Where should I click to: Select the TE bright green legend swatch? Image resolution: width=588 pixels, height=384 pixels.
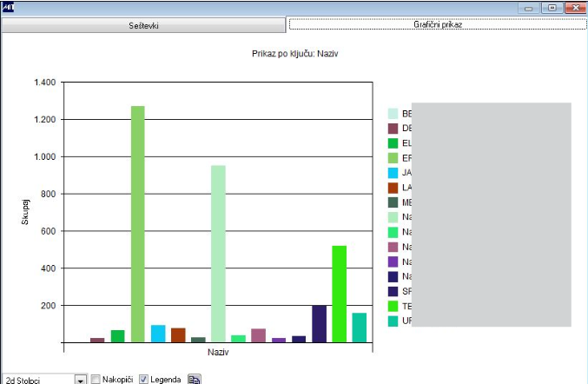click(x=393, y=307)
